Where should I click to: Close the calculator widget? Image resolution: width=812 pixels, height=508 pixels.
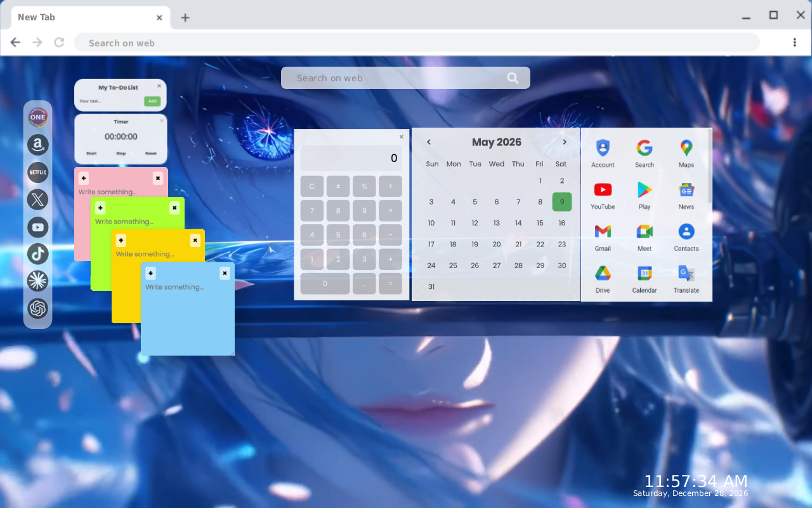tap(401, 137)
